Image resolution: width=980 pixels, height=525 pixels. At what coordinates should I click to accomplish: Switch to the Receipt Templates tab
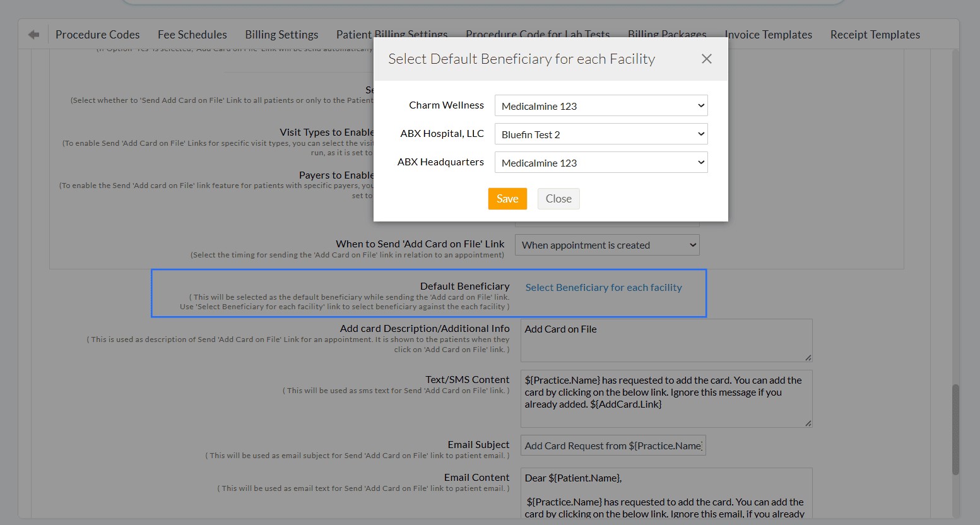pyautogui.click(x=875, y=35)
